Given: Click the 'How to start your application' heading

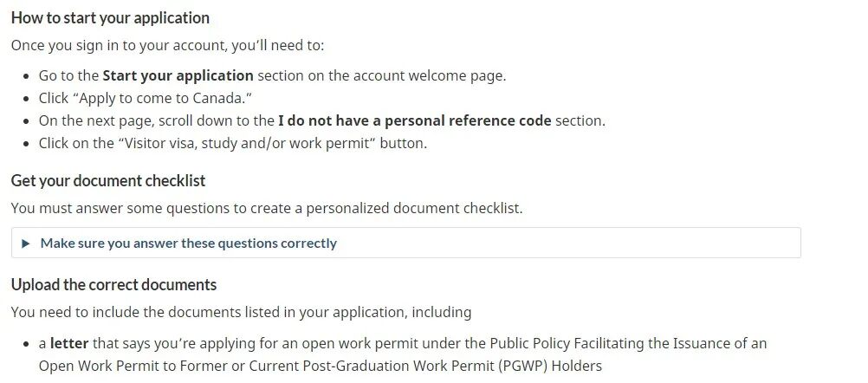Looking at the screenshot, I should click(110, 17).
